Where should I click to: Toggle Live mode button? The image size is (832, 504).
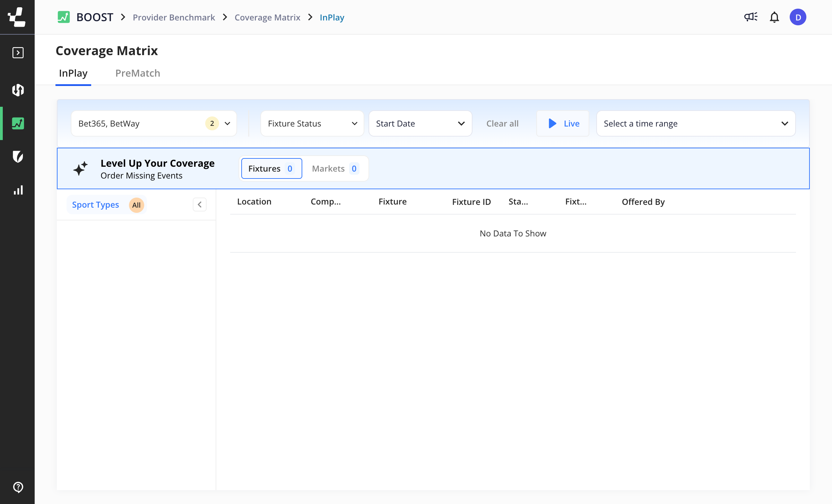(x=563, y=123)
